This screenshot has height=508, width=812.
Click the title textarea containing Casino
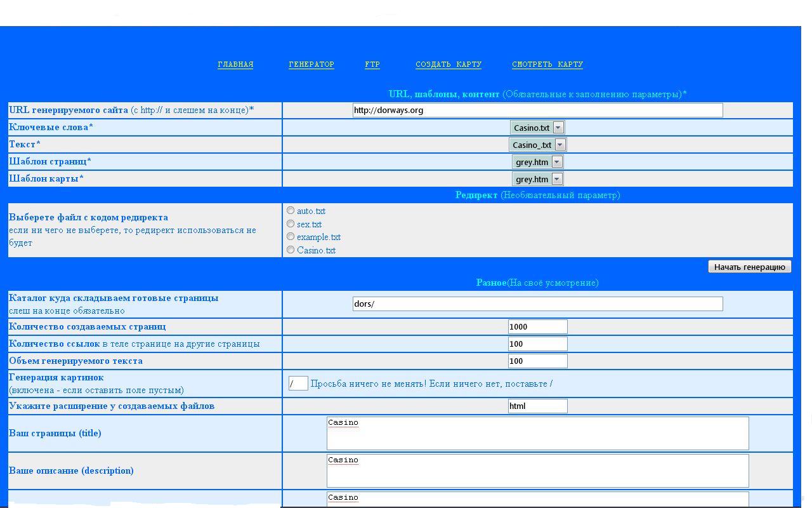(x=537, y=433)
